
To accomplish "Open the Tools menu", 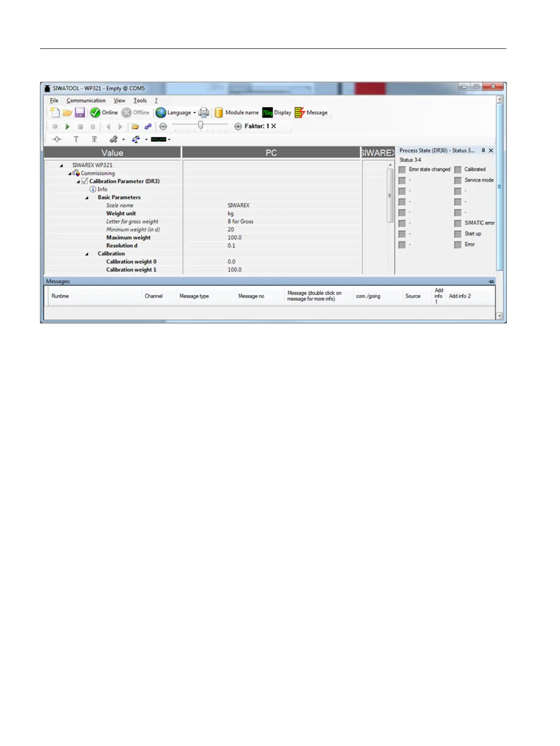I will [x=140, y=101].
